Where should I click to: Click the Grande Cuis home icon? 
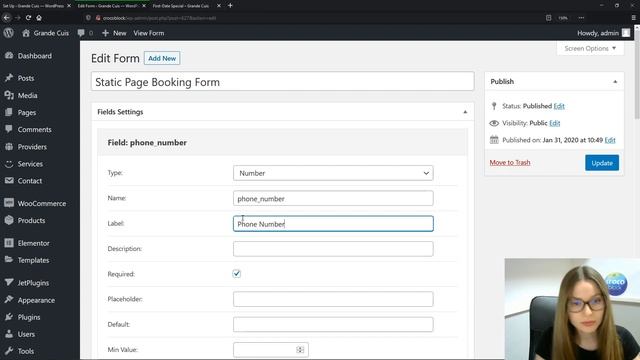26,33
